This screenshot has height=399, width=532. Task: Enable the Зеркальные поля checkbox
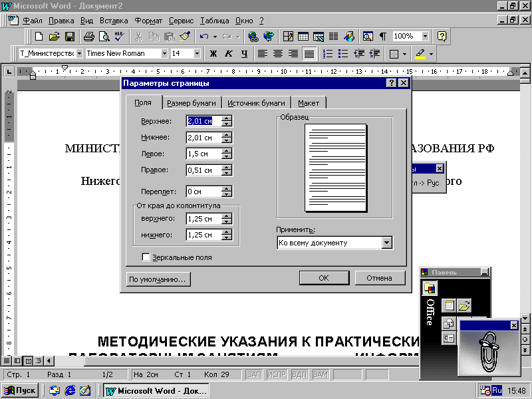tap(146, 257)
